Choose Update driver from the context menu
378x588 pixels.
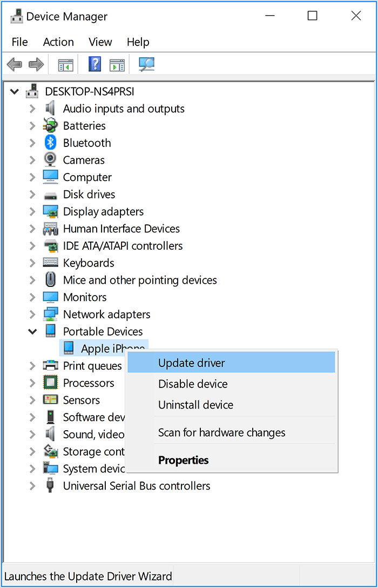(x=191, y=363)
